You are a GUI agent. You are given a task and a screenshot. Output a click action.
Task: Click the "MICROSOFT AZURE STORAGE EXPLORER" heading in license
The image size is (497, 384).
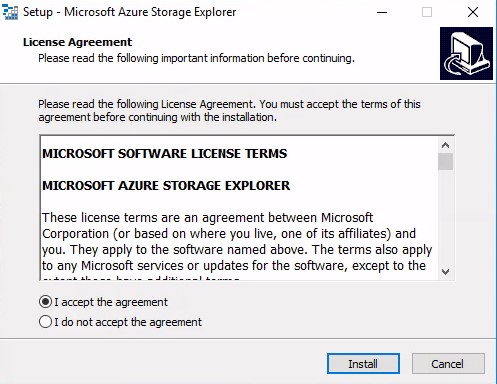166,186
